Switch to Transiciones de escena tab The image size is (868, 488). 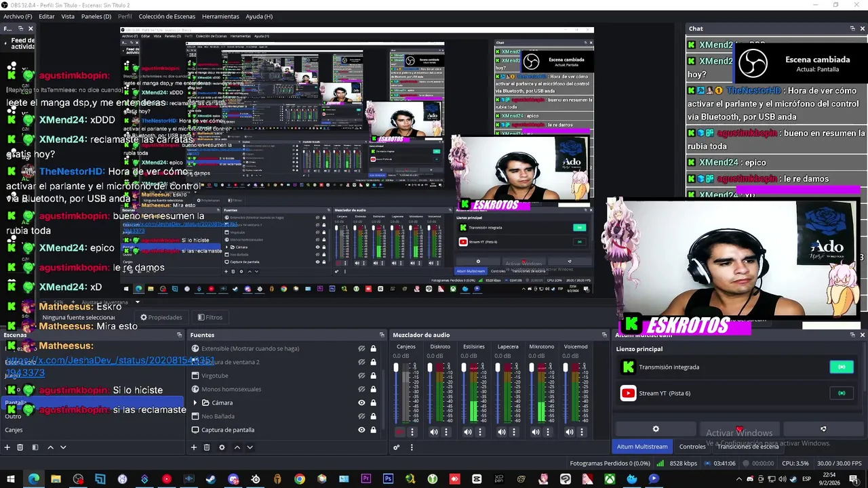tap(748, 447)
